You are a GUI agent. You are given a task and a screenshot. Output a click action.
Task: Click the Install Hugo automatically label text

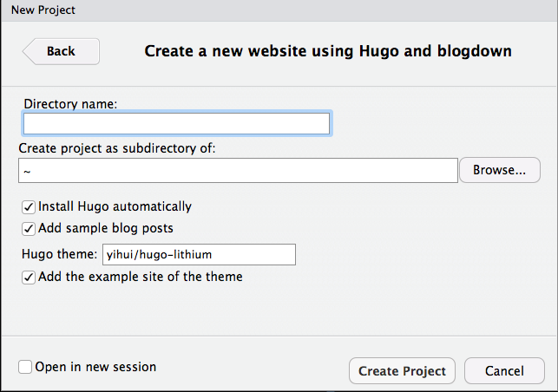pyautogui.click(x=115, y=206)
